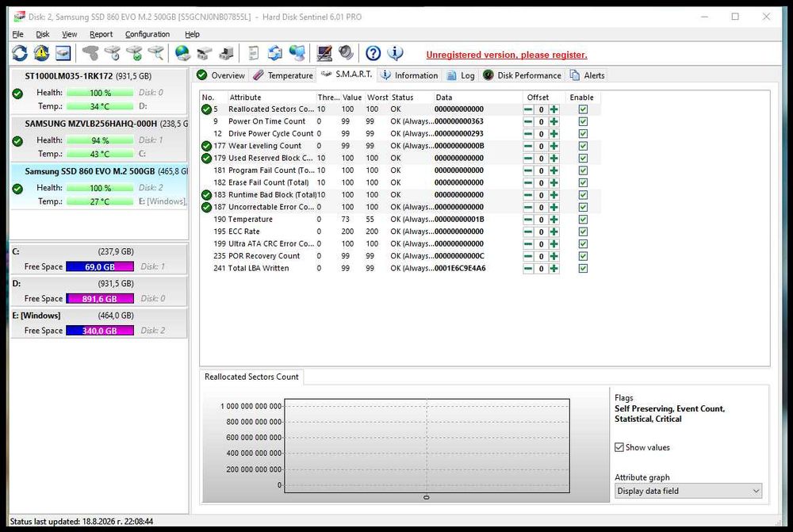Increase offset for Total LBA Written
Screen dimensions: 793x532
(554, 269)
